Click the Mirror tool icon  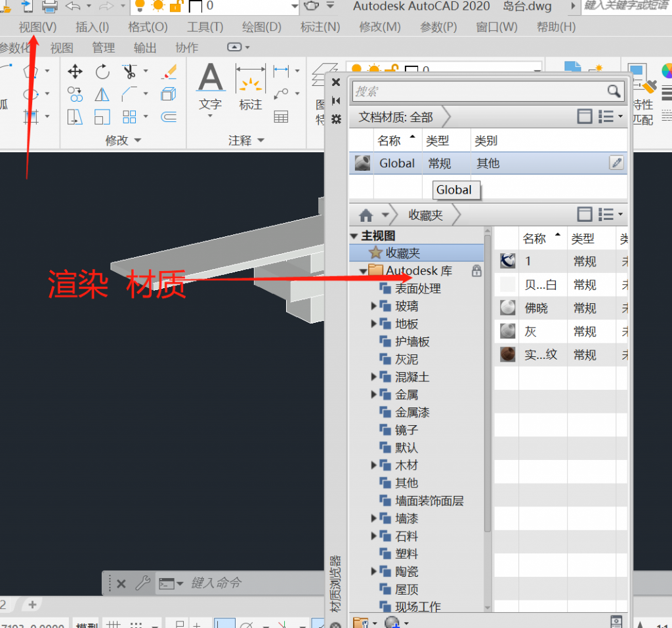102,94
